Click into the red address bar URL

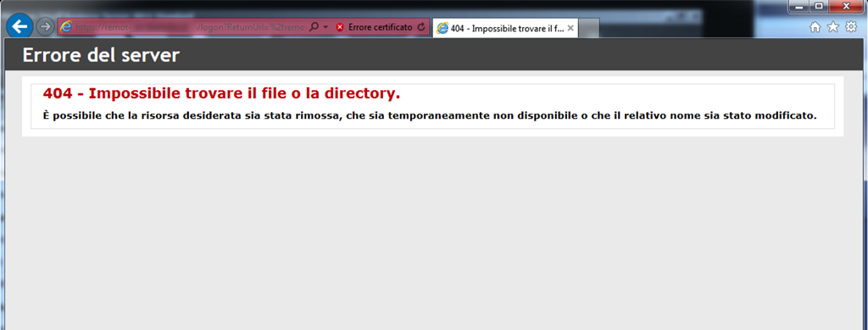tap(189, 26)
